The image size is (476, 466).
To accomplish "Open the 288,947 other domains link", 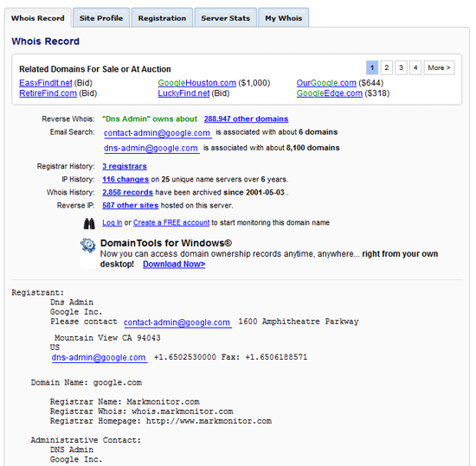I will pyautogui.click(x=246, y=118).
